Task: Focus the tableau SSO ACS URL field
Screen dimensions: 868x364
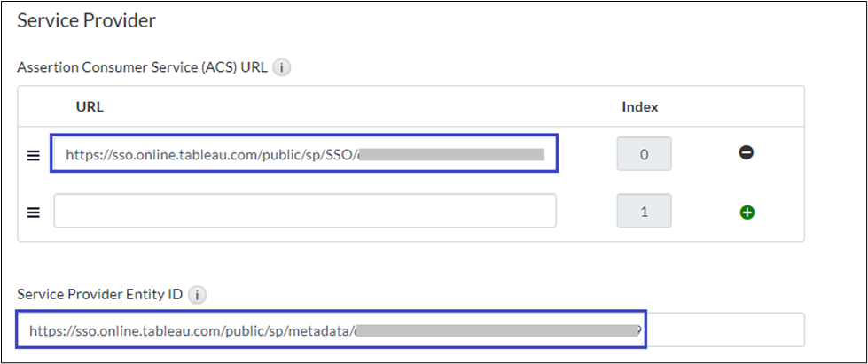Action: pyautogui.click(x=304, y=154)
